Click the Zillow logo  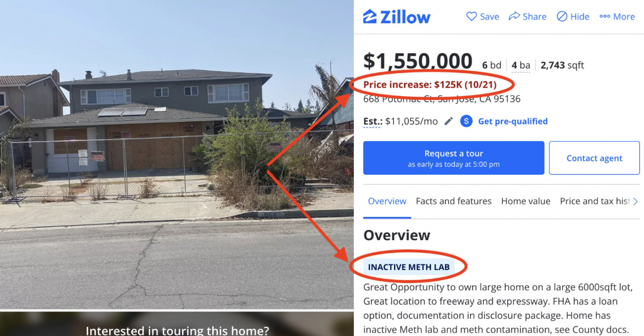(x=396, y=17)
